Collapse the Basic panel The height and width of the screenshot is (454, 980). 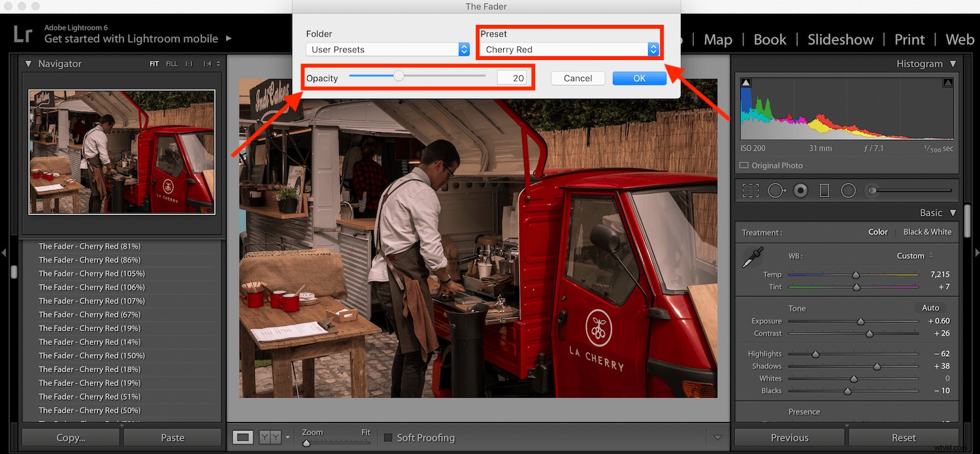pos(952,212)
